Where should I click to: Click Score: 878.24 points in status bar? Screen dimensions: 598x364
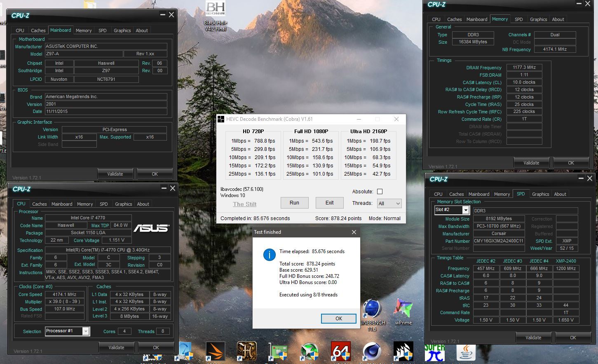[x=338, y=218]
